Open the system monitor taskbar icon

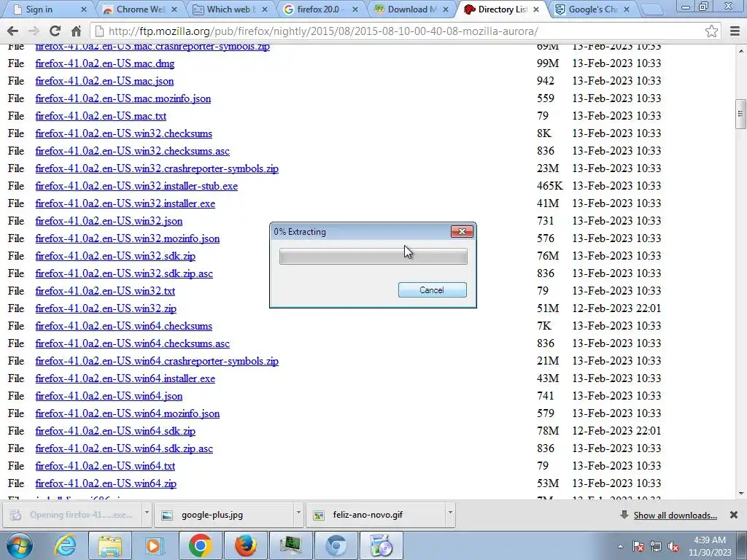point(291,545)
